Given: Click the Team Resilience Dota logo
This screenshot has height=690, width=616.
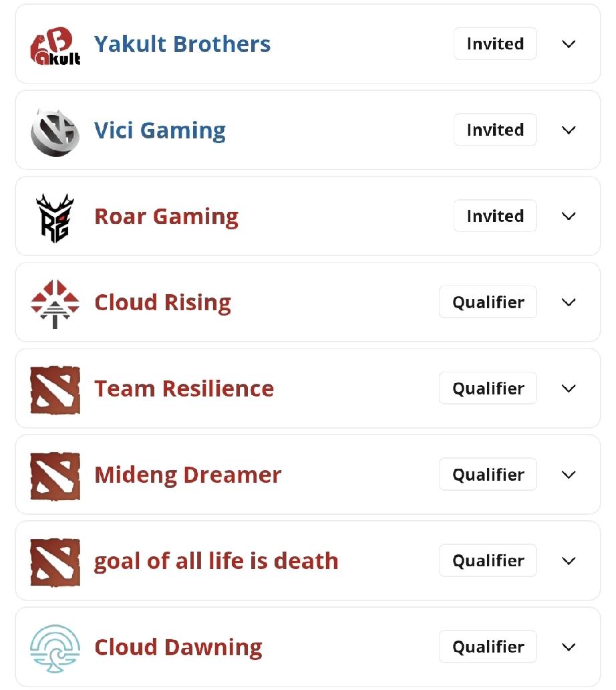Looking at the screenshot, I should [55, 389].
